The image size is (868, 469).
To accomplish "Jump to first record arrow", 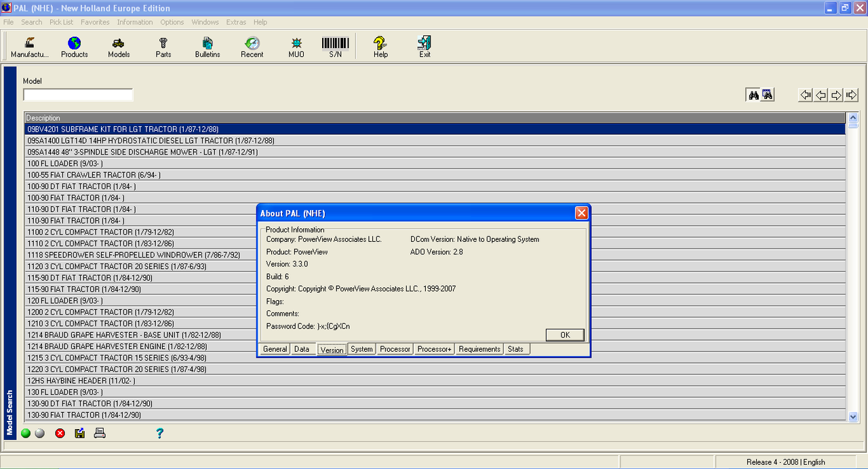I will pos(806,95).
